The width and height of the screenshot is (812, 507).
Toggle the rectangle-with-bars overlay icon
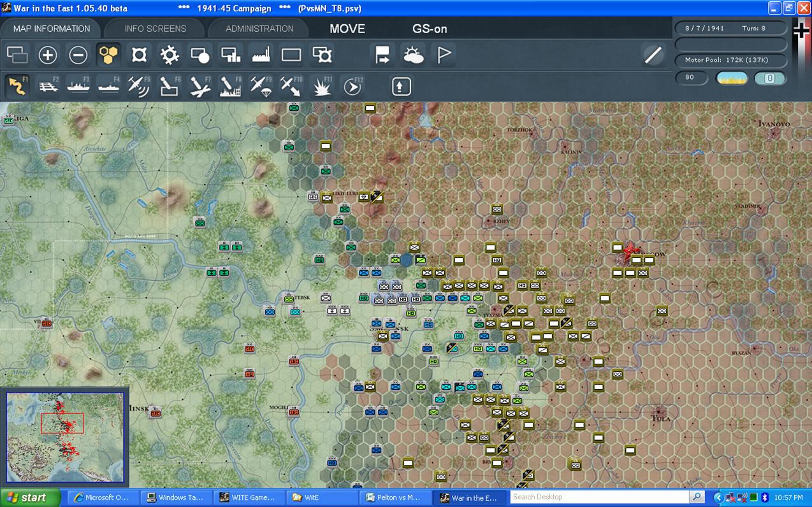(x=231, y=55)
